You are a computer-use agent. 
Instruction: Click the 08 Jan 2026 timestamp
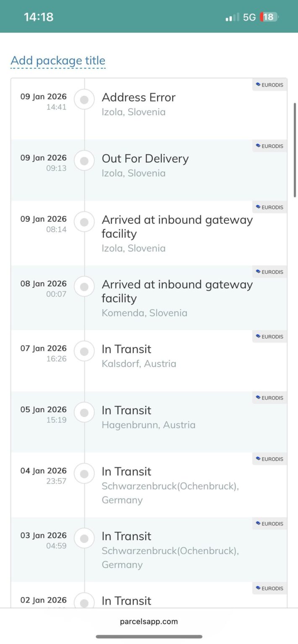(43, 283)
